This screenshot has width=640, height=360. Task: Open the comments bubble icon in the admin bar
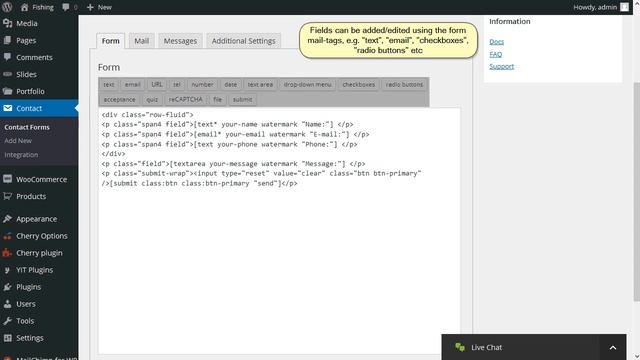pos(66,7)
